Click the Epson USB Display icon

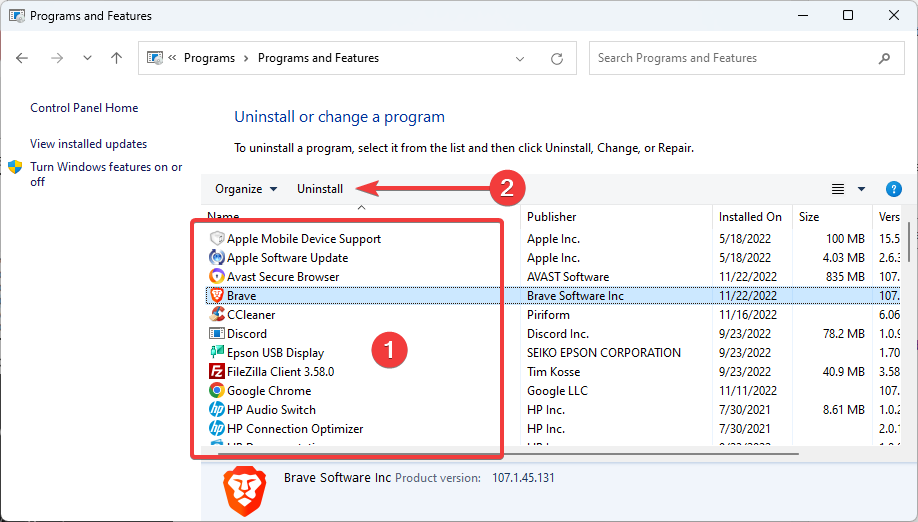click(x=217, y=352)
